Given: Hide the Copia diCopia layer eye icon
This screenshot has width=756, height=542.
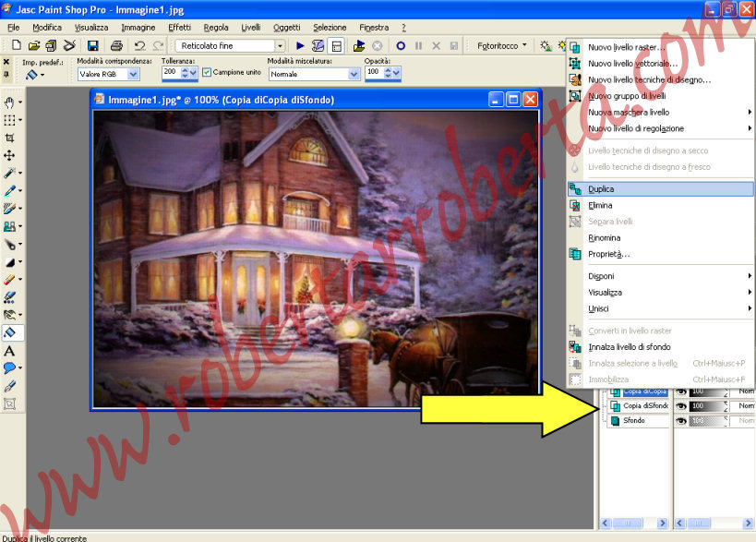Looking at the screenshot, I should pyautogui.click(x=681, y=391).
